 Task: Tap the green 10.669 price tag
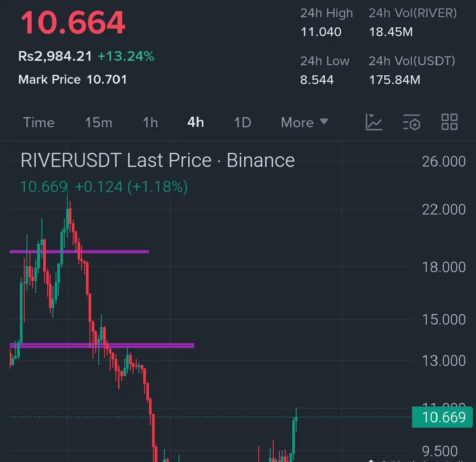(x=443, y=417)
